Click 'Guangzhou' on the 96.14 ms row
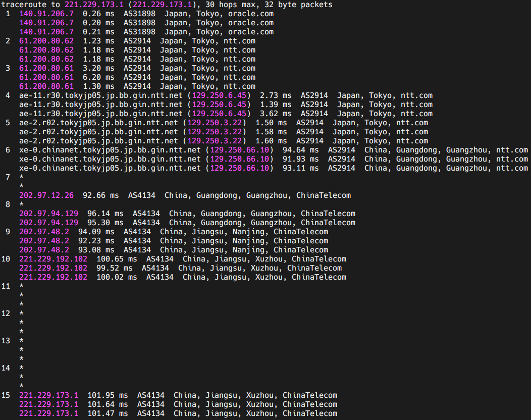Image resolution: width=531 pixels, height=420 pixels. tap(271, 214)
